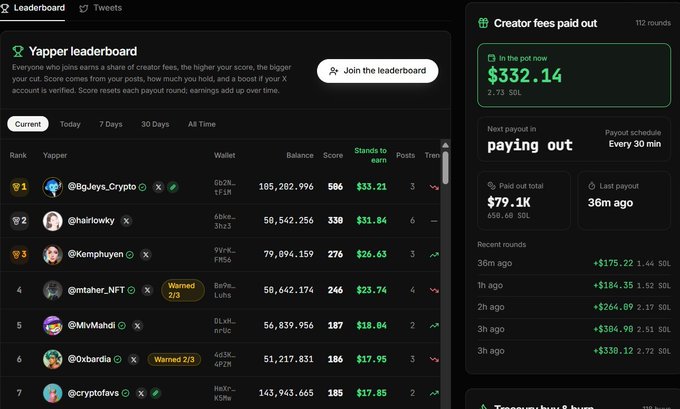Click the Posts column header
Viewport: 680px width, 409px height.
(405, 155)
